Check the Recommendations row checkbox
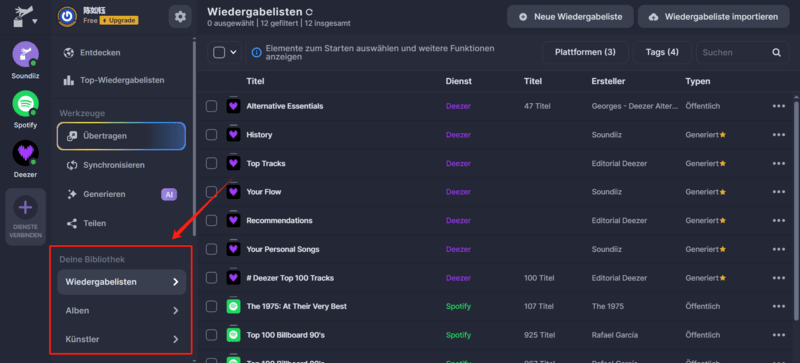Image resolution: width=800 pixels, height=363 pixels. [x=211, y=221]
